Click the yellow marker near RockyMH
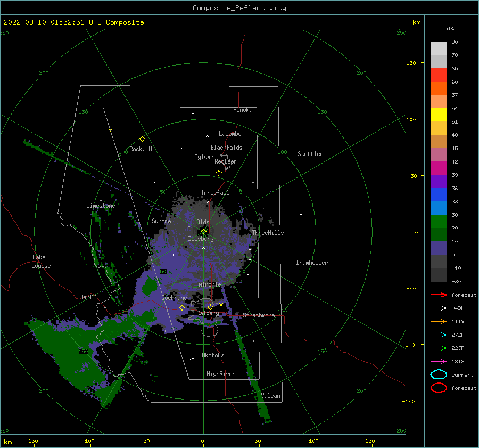 click(142, 139)
